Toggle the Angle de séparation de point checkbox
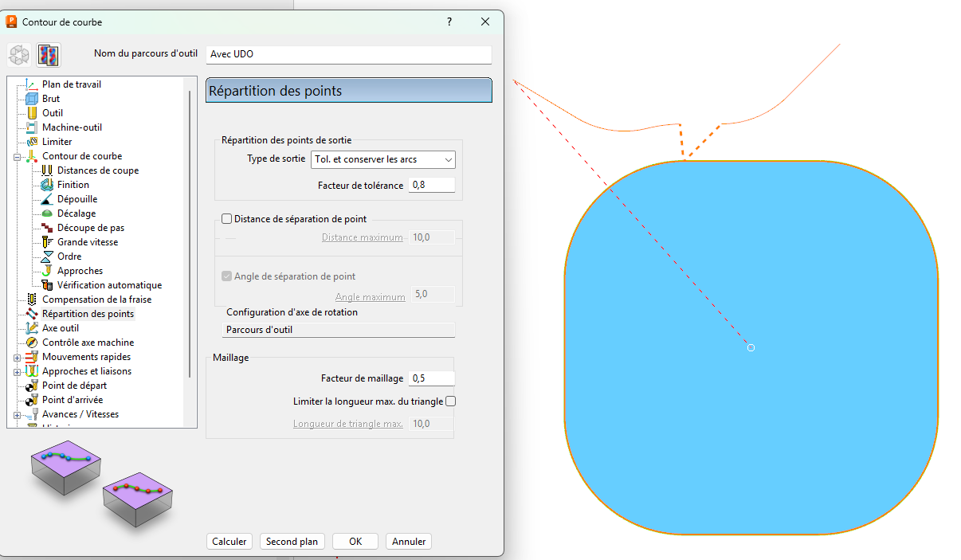The width and height of the screenshot is (961, 560). click(x=227, y=276)
